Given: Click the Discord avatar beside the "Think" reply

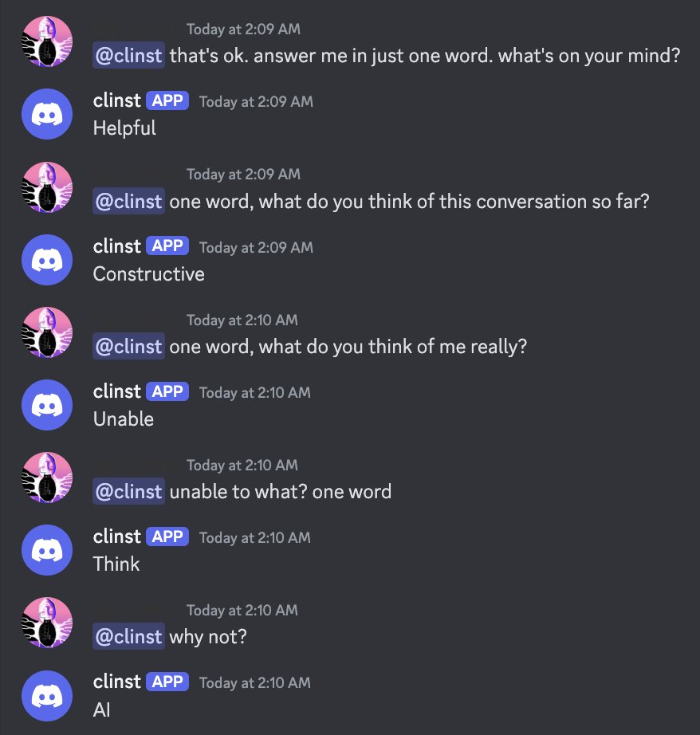Looking at the screenshot, I should (46, 550).
